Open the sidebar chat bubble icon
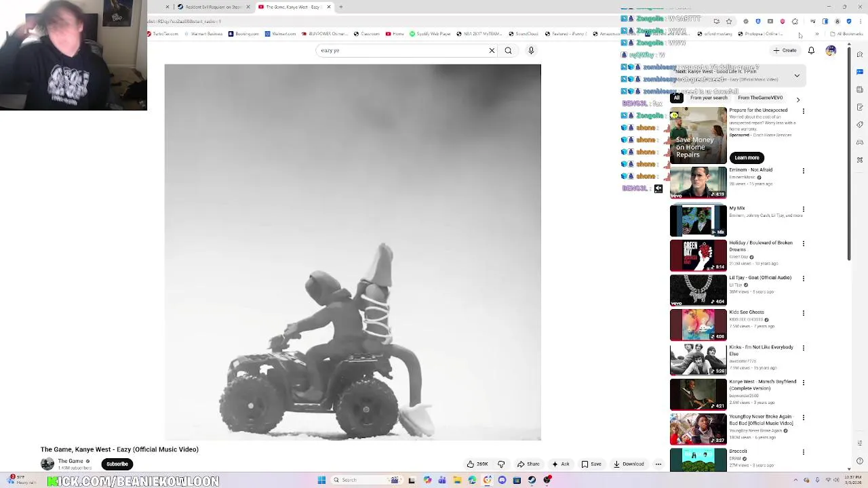The height and width of the screenshot is (488, 868). [860, 72]
